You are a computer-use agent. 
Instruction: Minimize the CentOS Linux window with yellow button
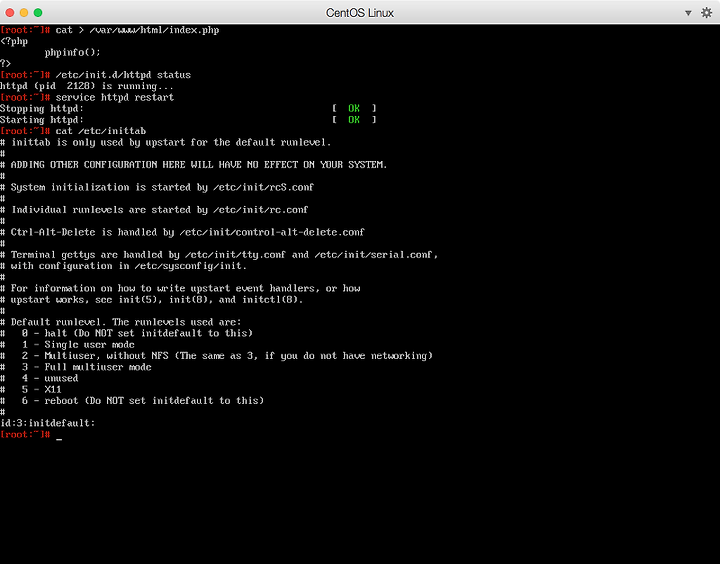tap(24, 13)
